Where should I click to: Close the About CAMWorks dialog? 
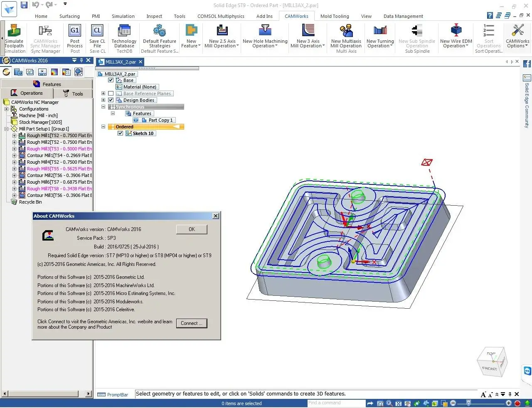215,216
